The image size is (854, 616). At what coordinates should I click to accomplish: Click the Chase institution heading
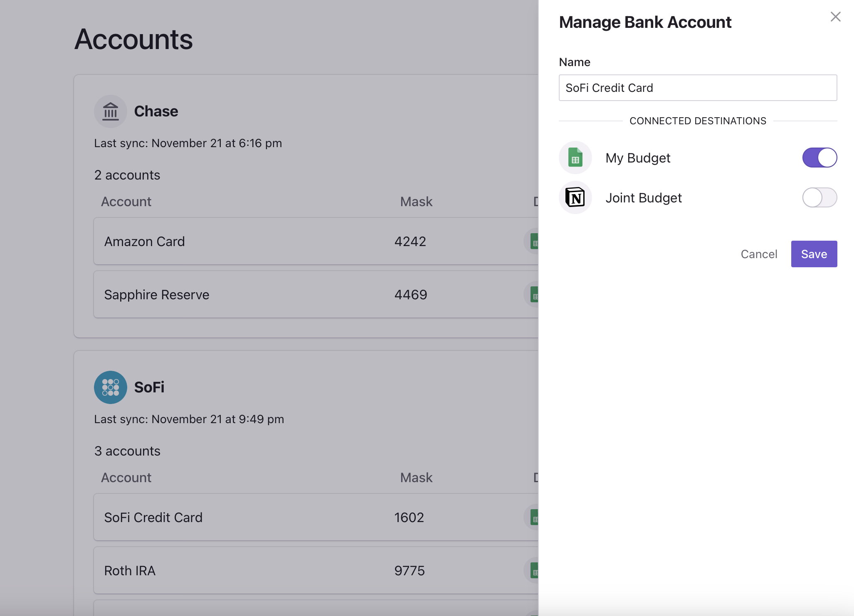coord(156,111)
